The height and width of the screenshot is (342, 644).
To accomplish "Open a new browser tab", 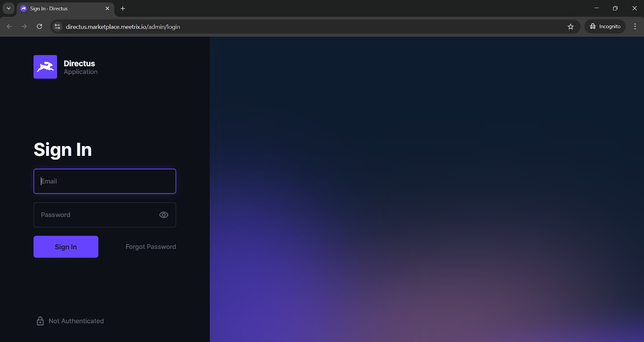I will coord(123,8).
